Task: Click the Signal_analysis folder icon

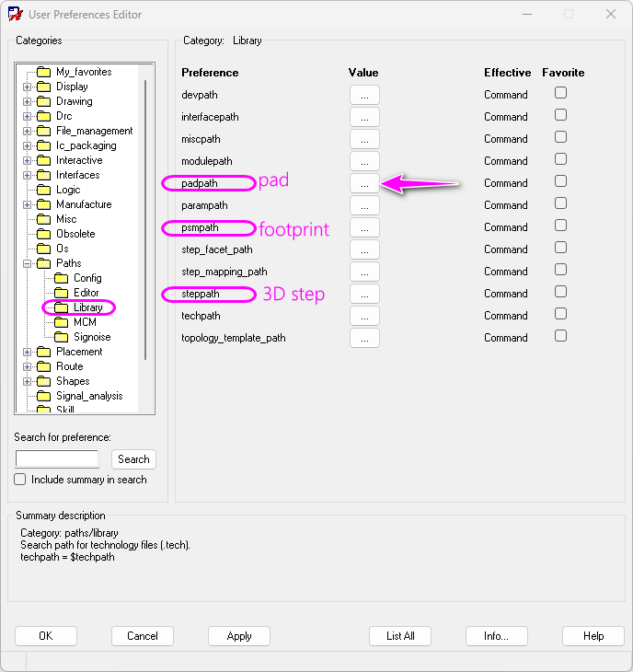Action: point(43,396)
